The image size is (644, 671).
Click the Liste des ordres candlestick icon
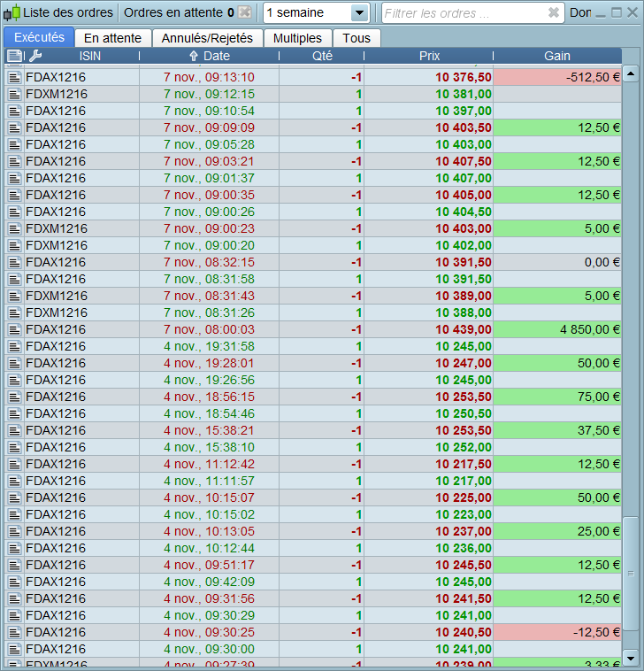(11, 13)
